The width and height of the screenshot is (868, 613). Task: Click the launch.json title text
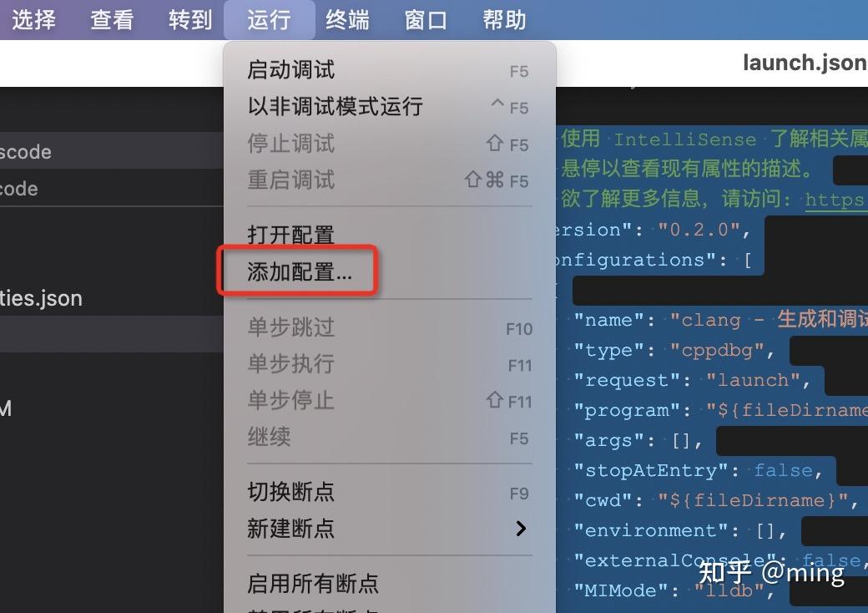tap(805, 63)
